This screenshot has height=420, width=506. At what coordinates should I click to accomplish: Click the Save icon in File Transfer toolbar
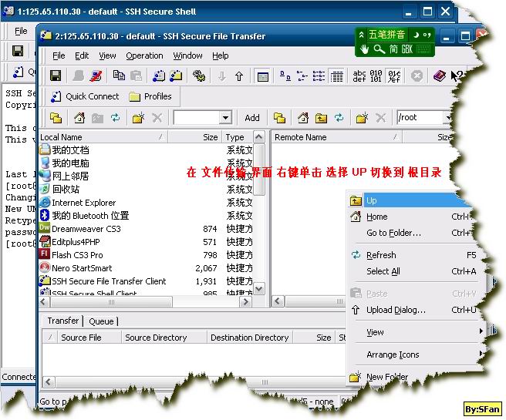pyautogui.click(x=56, y=76)
